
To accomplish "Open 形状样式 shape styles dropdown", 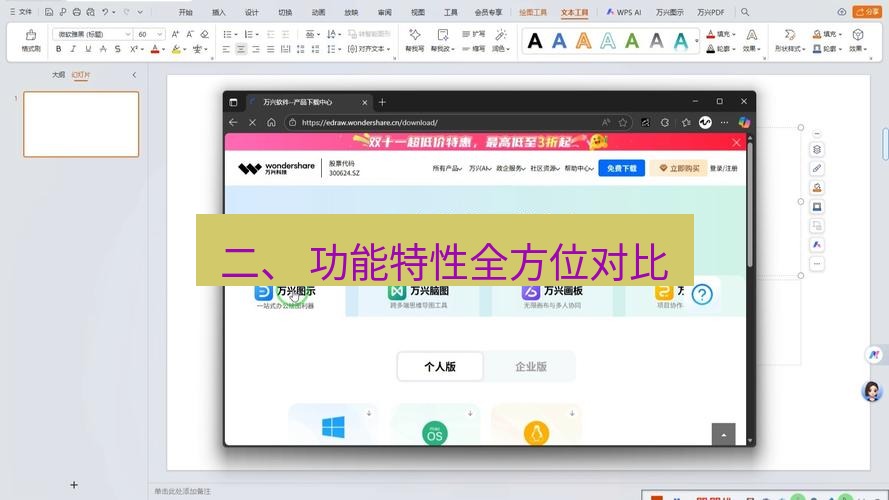I will (x=790, y=41).
